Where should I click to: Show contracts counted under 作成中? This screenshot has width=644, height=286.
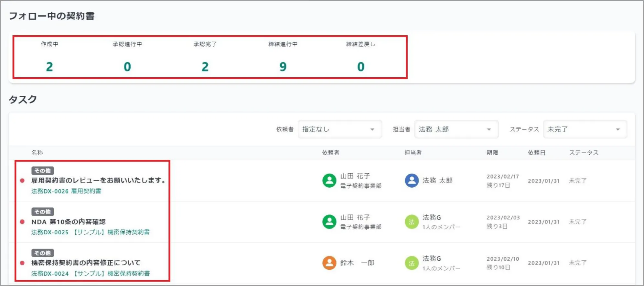49,67
